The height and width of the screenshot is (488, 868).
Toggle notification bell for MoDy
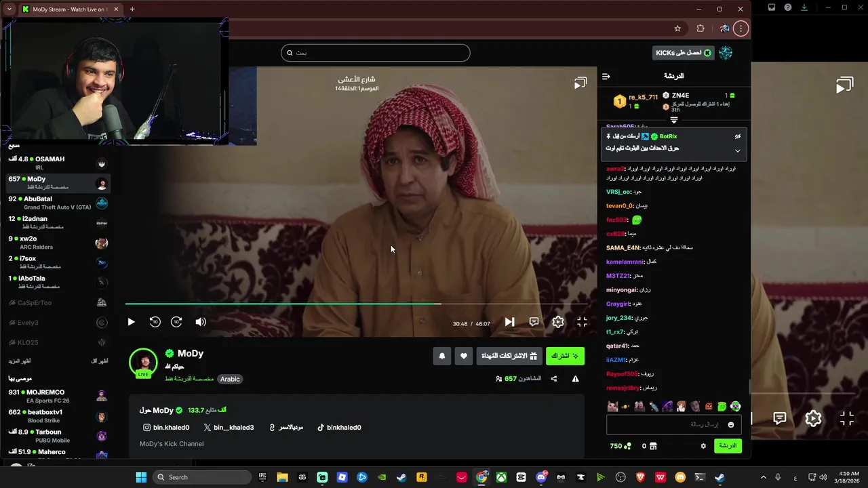click(442, 356)
